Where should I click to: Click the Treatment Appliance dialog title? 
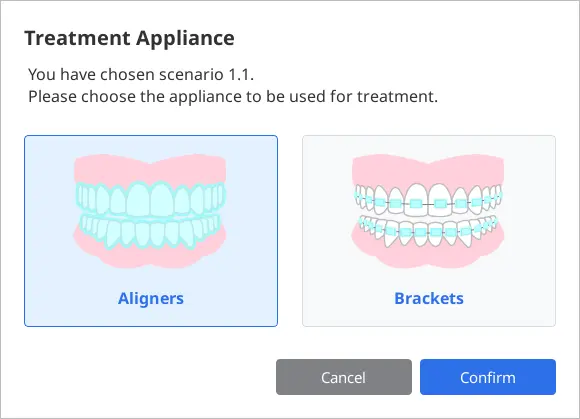129,38
